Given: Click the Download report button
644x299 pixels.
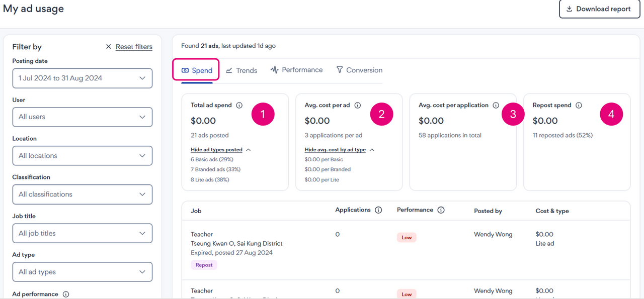Looking at the screenshot, I should [599, 9].
